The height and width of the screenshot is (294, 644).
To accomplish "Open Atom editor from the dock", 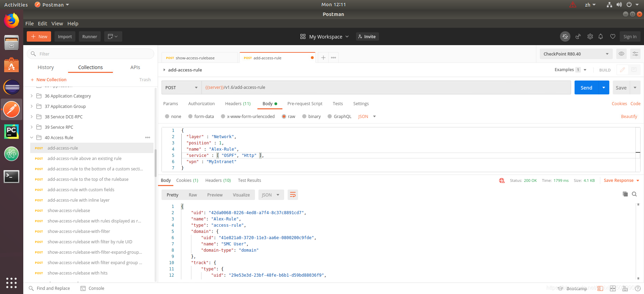I will tap(11, 154).
